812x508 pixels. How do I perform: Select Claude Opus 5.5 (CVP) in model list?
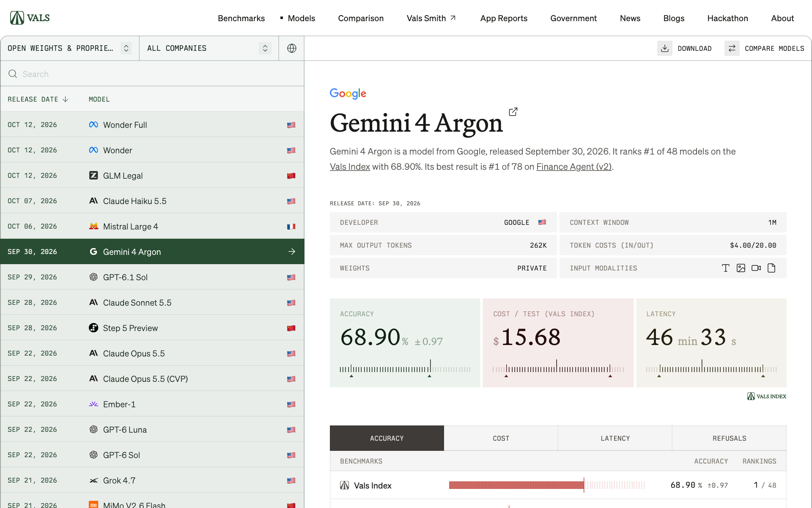point(152,378)
